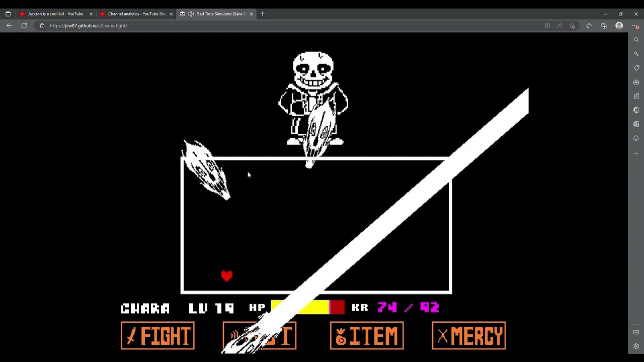The image size is (644, 362).
Task: Open sidebar Games chess icon
Action: coord(636,96)
